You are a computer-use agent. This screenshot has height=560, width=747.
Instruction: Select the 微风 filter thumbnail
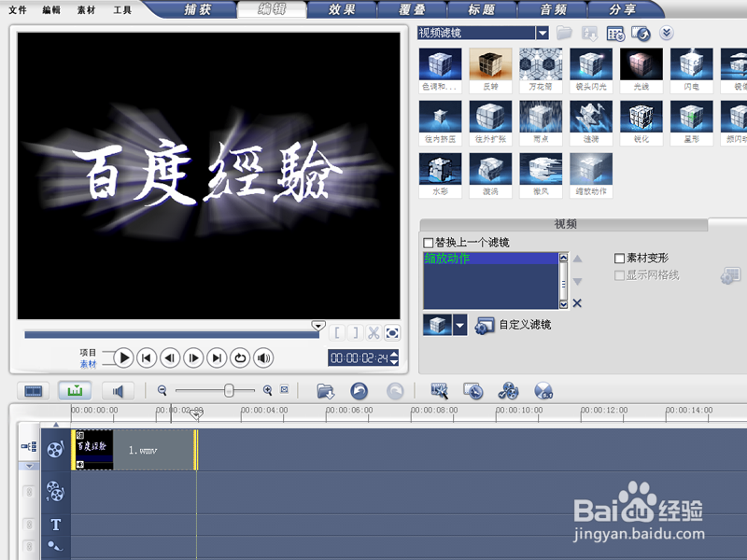click(541, 175)
